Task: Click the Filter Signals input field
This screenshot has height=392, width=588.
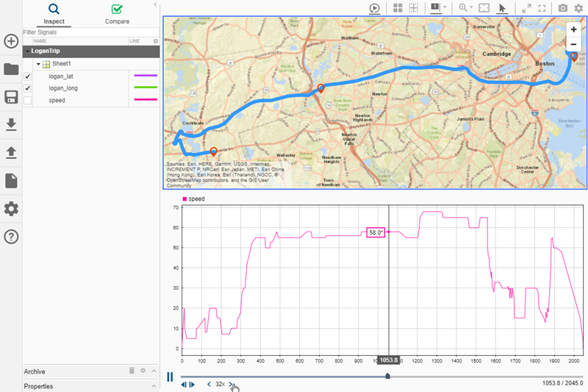Action: pos(91,32)
